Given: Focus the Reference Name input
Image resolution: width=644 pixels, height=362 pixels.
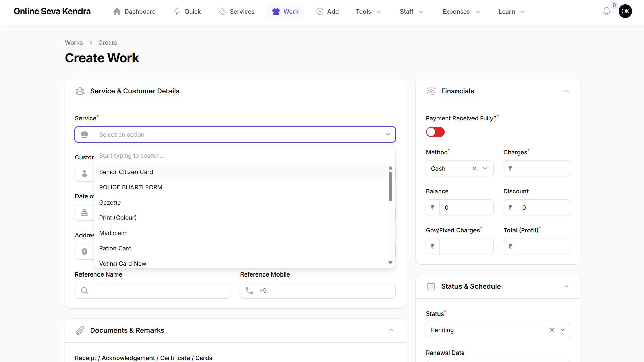Looking at the screenshot, I should coord(162,291).
